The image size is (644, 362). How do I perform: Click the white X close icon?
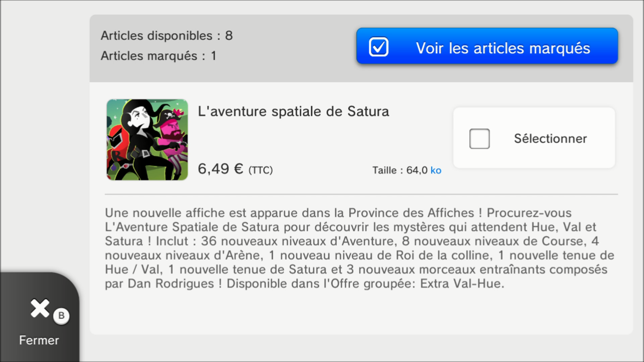click(x=40, y=308)
